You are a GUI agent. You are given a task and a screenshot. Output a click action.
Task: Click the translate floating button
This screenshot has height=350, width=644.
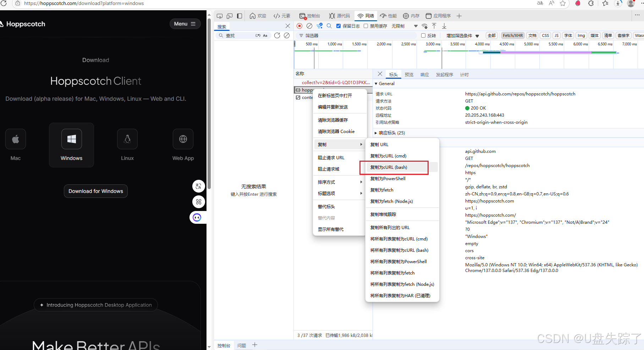[199, 186]
